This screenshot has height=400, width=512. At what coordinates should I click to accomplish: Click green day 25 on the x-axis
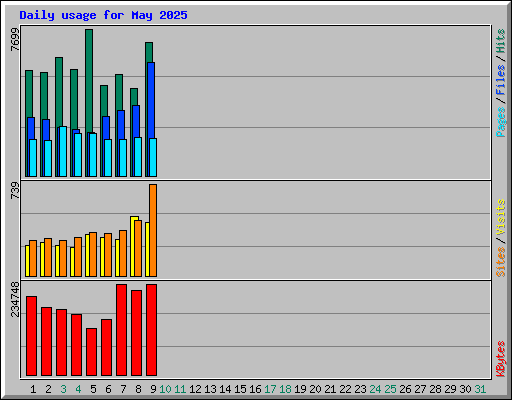(x=390, y=389)
